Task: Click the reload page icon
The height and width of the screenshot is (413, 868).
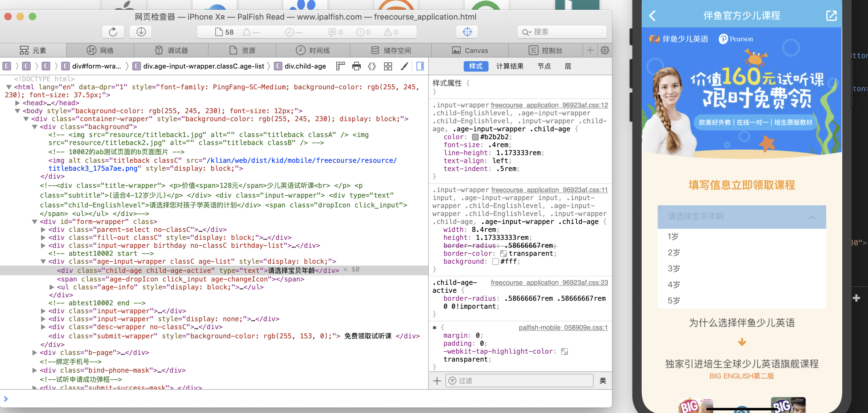Action: pos(113,32)
